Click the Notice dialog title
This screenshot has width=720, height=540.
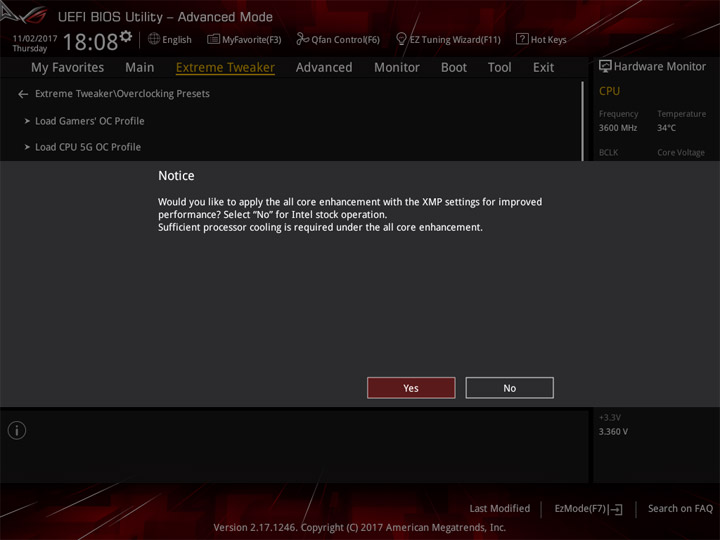pos(176,176)
